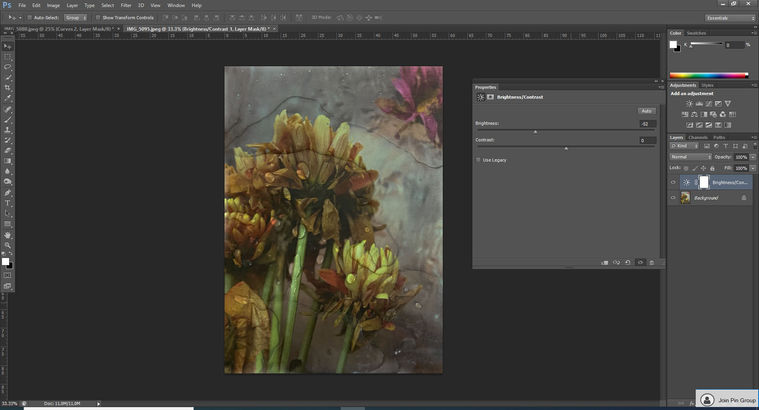This screenshot has height=410, width=759.
Task: Select the Hand tool
Action: (x=8, y=235)
